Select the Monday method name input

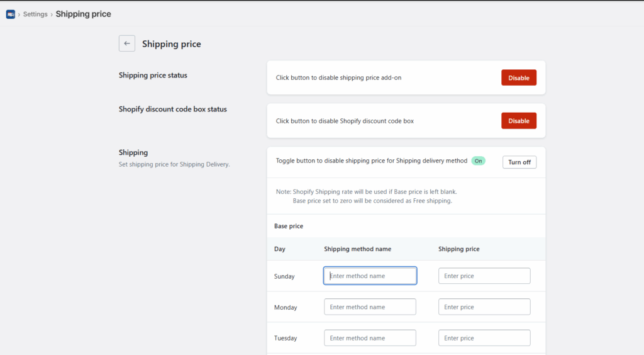tap(370, 307)
